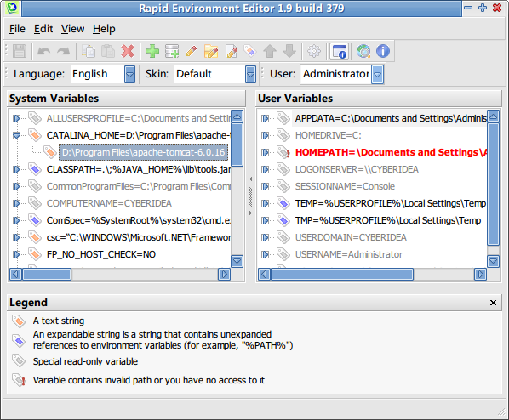This screenshot has width=509, height=420.
Task: Add new variable with green plus icon
Action: (x=152, y=51)
